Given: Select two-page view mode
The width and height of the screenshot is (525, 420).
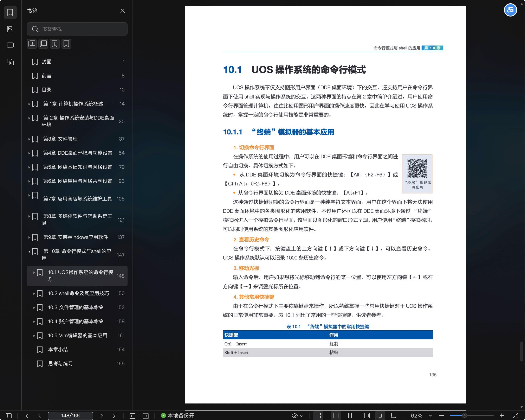Looking at the screenshot, I should click(x=349, y=416).
